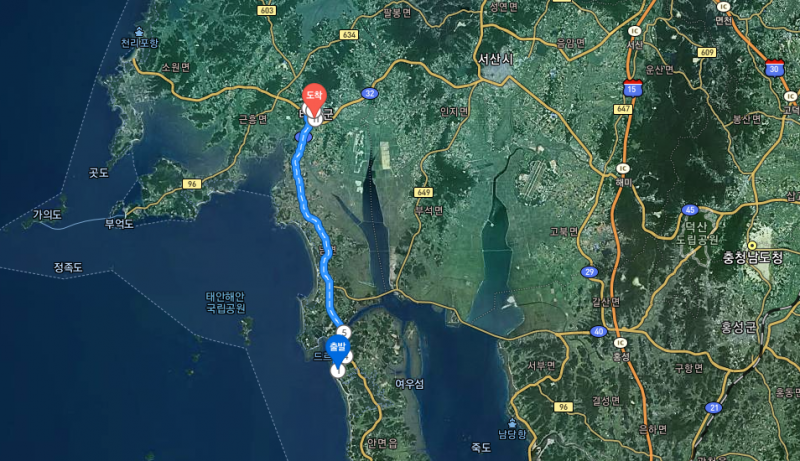The width and height of the screenshot is (800, 461).
Task: Select waypoint number 5 on the route
Action: tap(344, 332)
